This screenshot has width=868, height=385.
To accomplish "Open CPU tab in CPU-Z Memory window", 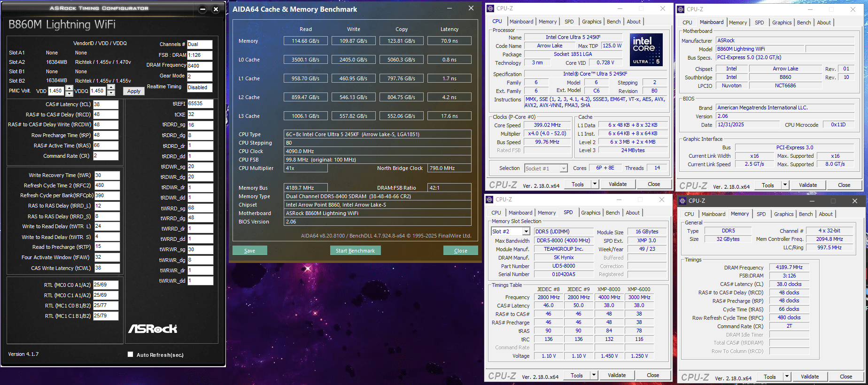I will point(689,214).
